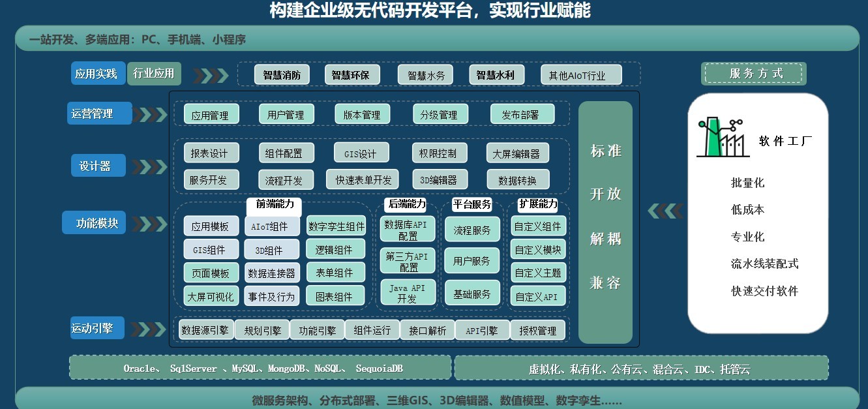Screen dimensions: 868x409
Task: Open the 自定义组件 box
Action: coord(538,226)
